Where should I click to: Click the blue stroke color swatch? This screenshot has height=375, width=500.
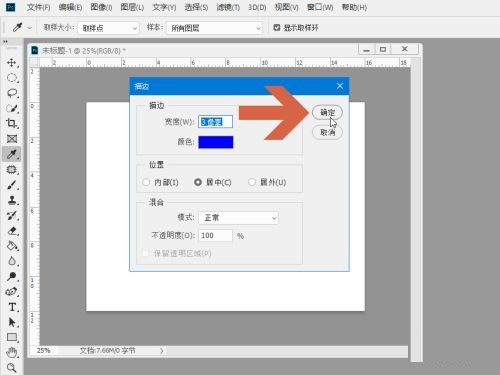[x=216, y=142]
